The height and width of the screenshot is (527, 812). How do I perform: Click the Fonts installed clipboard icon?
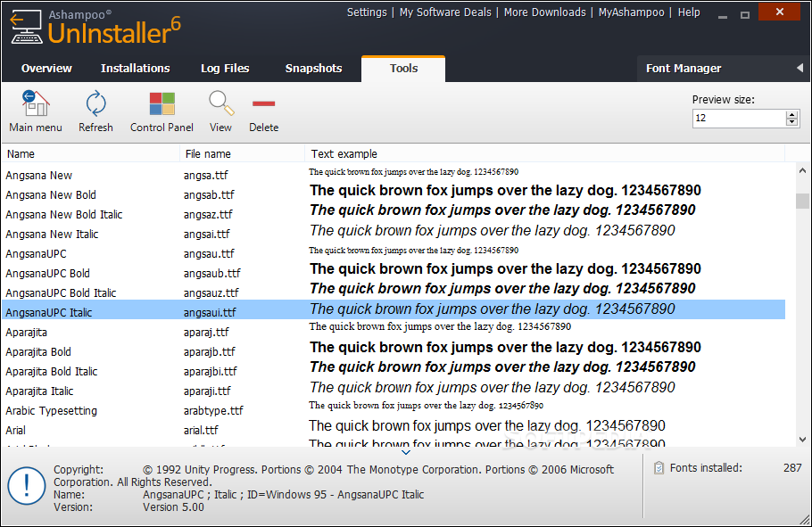pyautogui.click(x=659, y=468)
